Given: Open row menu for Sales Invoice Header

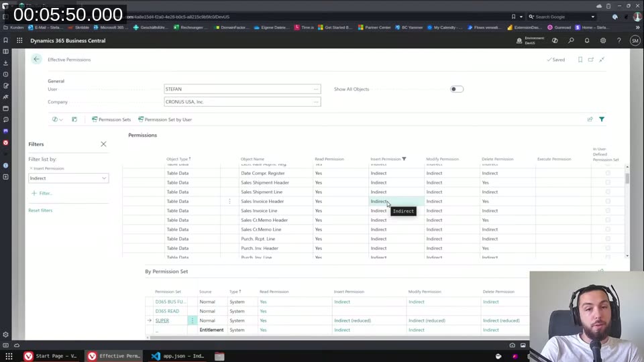Looking at the screenshot, I should [x=229, y=201].
